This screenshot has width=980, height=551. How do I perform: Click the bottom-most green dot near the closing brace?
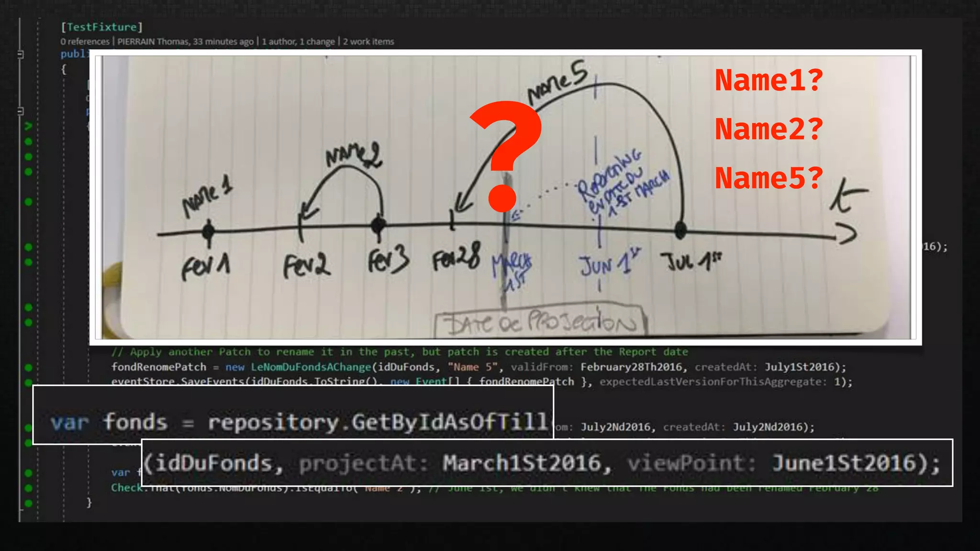pos(28,503)
